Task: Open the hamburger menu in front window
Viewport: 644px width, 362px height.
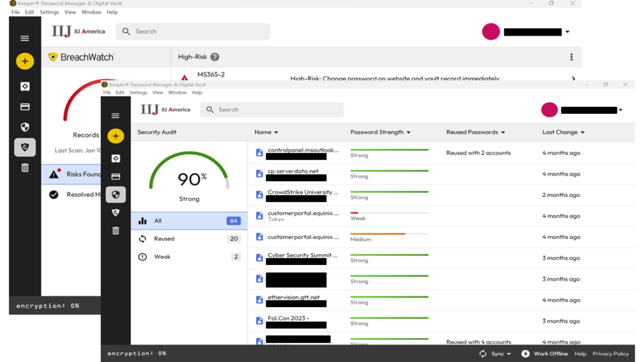Action: point(116,116)
